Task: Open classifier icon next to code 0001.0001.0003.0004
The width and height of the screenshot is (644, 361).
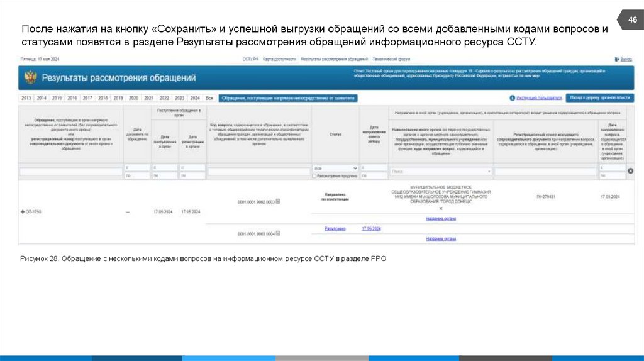Action: pyautogui.click(x=278, y=233)
